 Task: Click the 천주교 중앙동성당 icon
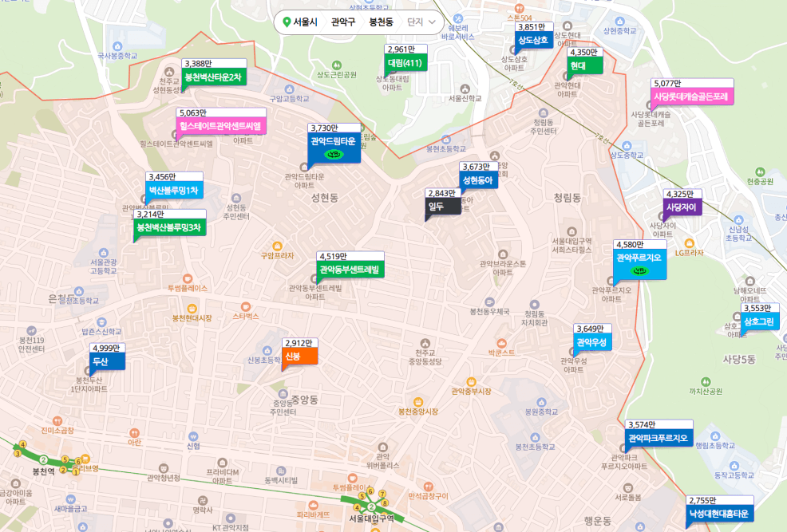[425, 344]
